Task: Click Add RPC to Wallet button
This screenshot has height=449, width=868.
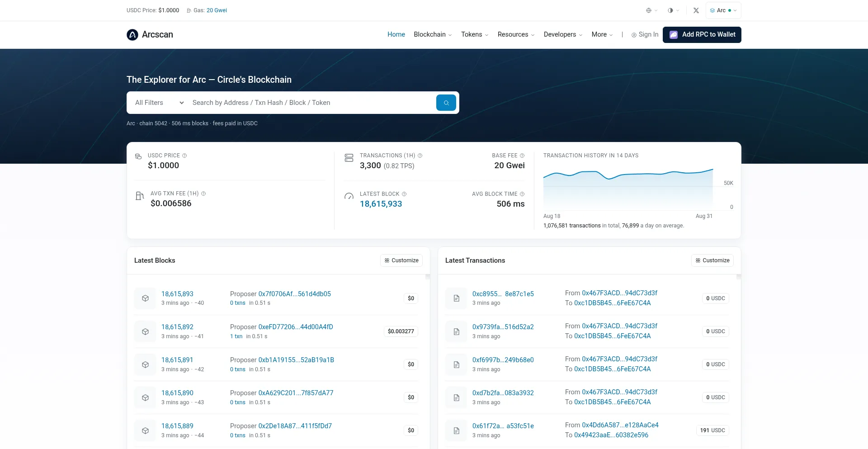Action: 702,35
